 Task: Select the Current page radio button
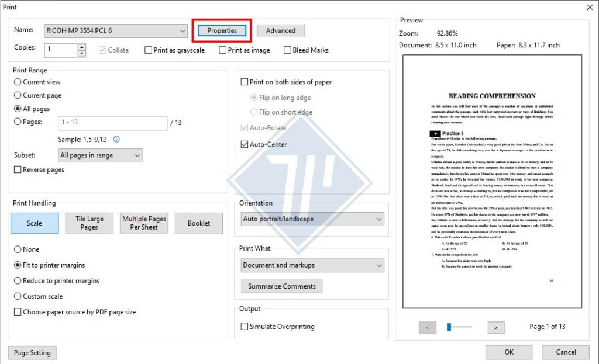(18, 95)
